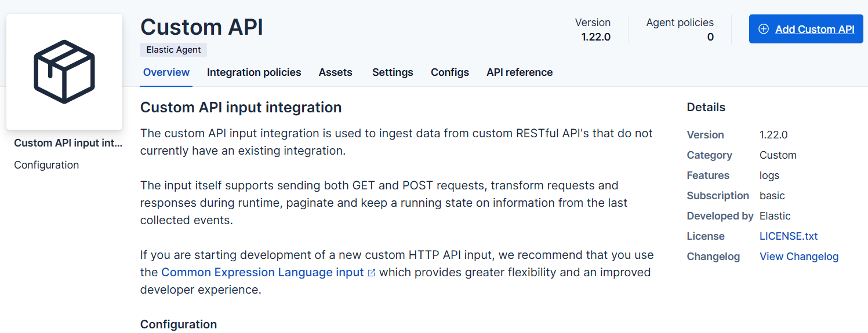Click the external link icon after Common Expression Language input
Screen dimensions: 868x333
click(x=372, y=273)
